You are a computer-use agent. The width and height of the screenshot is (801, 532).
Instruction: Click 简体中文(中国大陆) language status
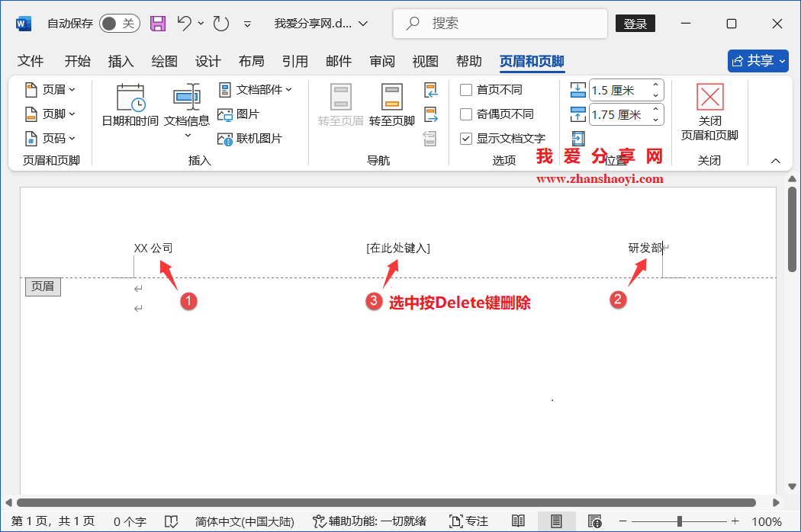pos(245,521)
